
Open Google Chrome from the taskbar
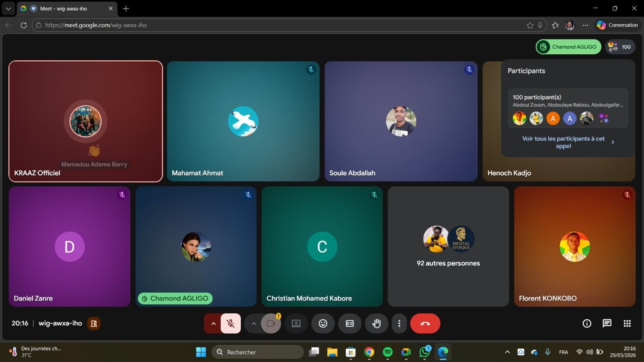[369, 352]
